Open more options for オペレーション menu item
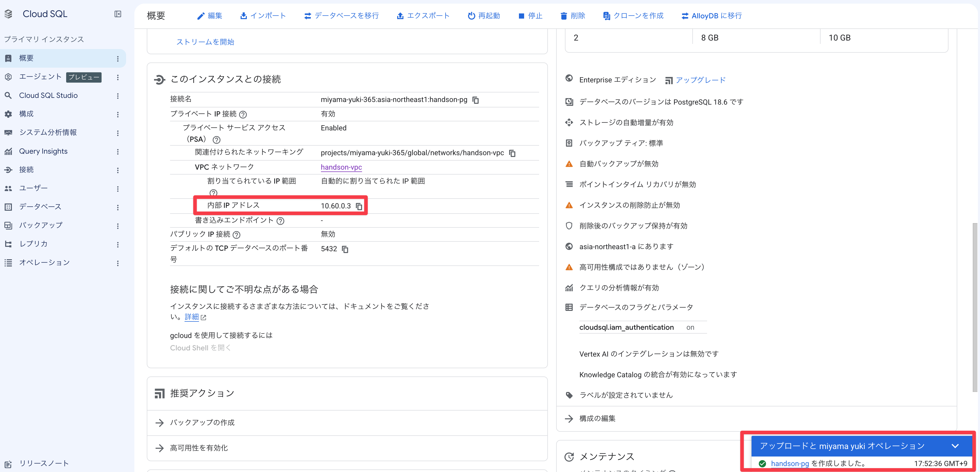Screen dimensions: 980x472 pyautogui.click(x=118, y=263)
